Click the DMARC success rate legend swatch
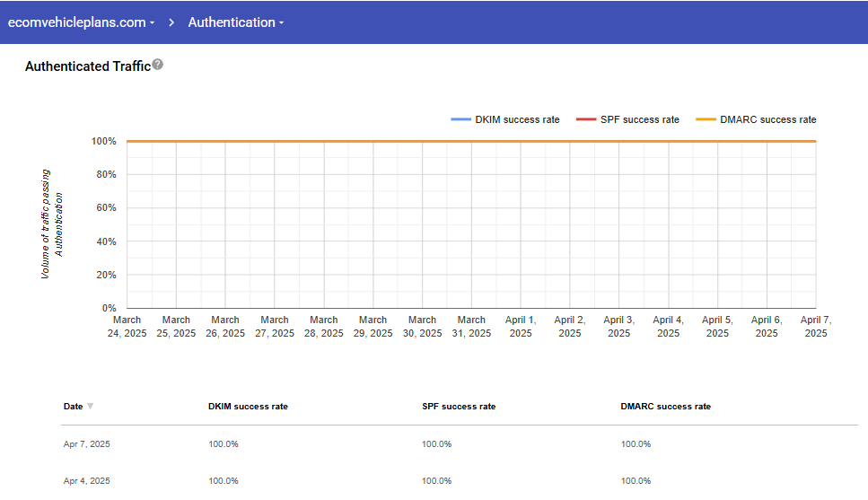 (x=706, y=119)
